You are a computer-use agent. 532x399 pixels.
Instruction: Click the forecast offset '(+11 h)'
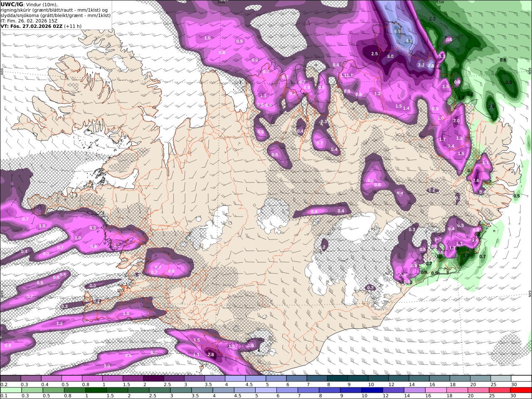(73, 26)
